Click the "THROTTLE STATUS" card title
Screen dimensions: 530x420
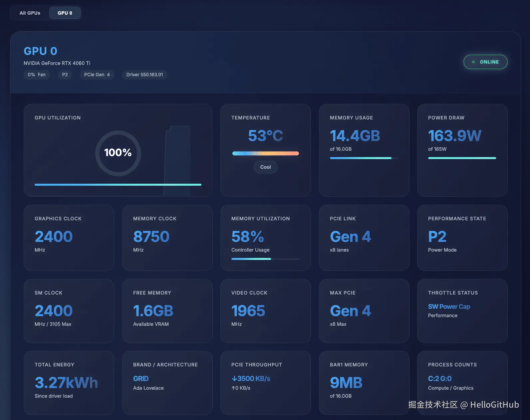pos(453,293)
